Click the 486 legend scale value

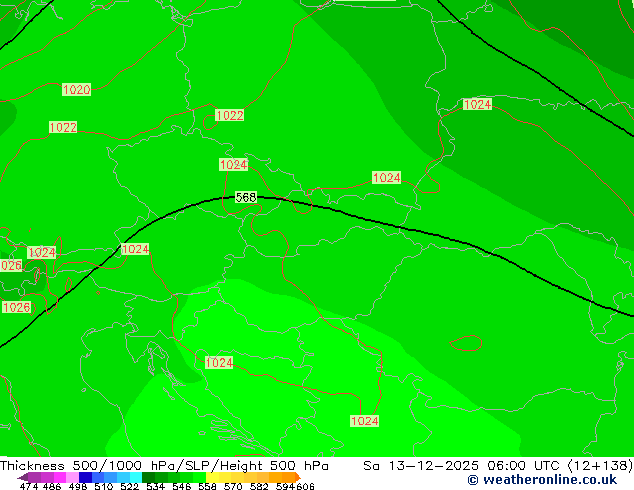[x=52, y=486]
